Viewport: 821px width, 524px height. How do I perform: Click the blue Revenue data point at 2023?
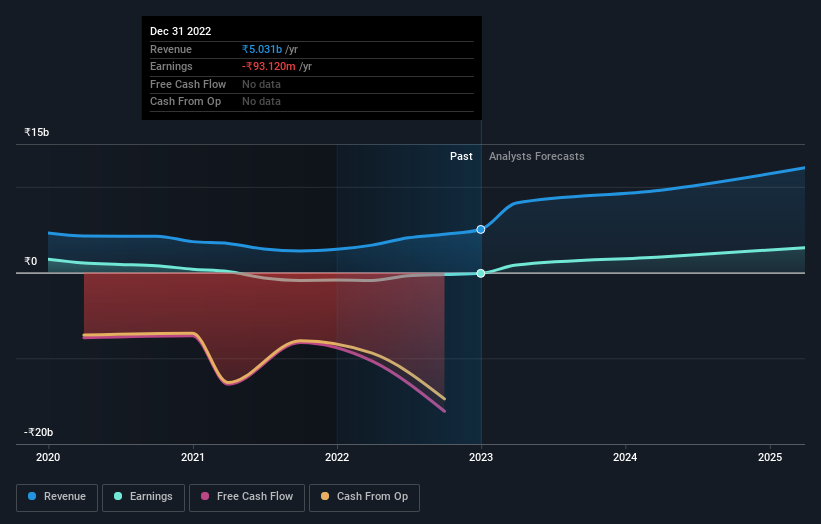(481, 229)
